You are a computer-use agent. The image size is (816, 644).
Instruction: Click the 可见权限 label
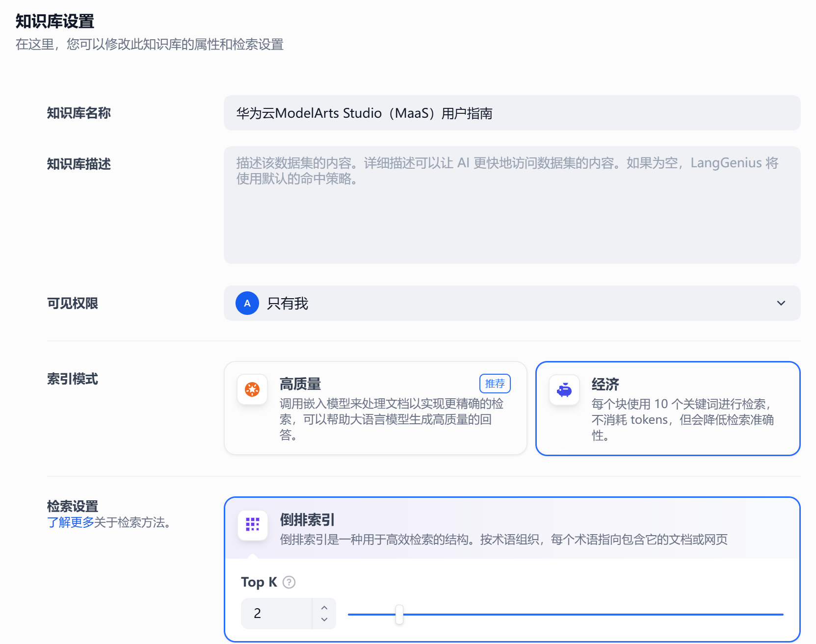[x=73, y=303]
